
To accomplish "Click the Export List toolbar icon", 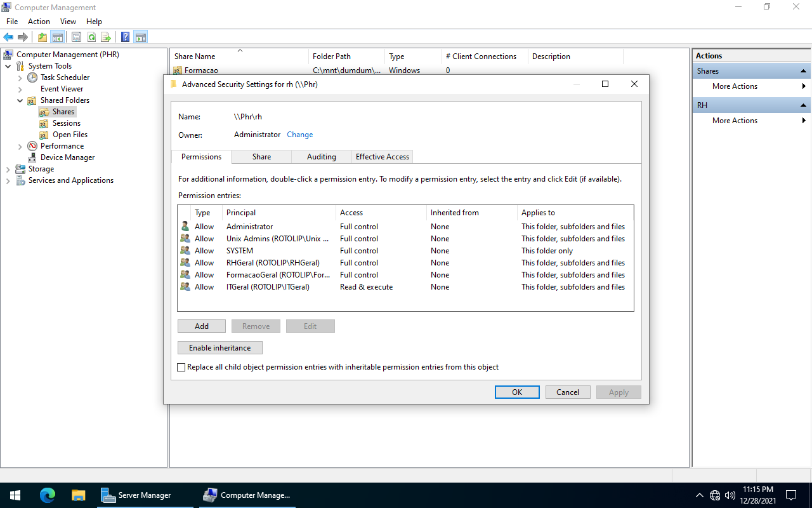I will point(106,37).
